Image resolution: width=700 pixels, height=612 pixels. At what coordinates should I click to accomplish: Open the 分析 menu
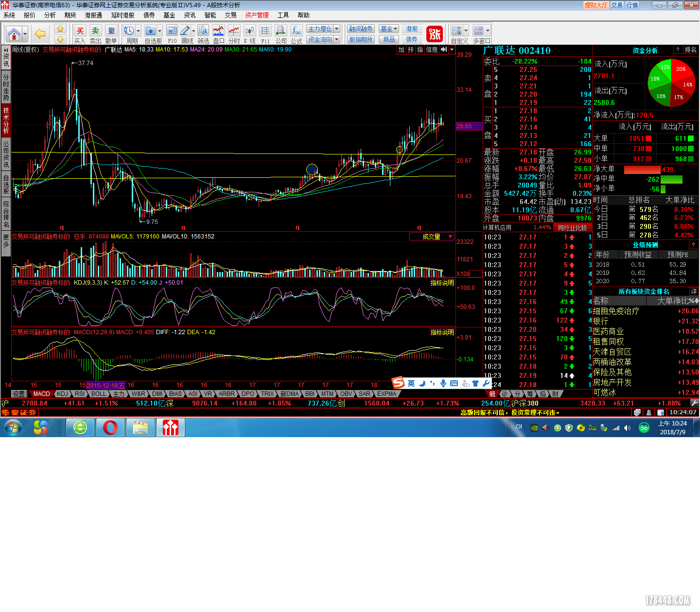click(50, 15)
